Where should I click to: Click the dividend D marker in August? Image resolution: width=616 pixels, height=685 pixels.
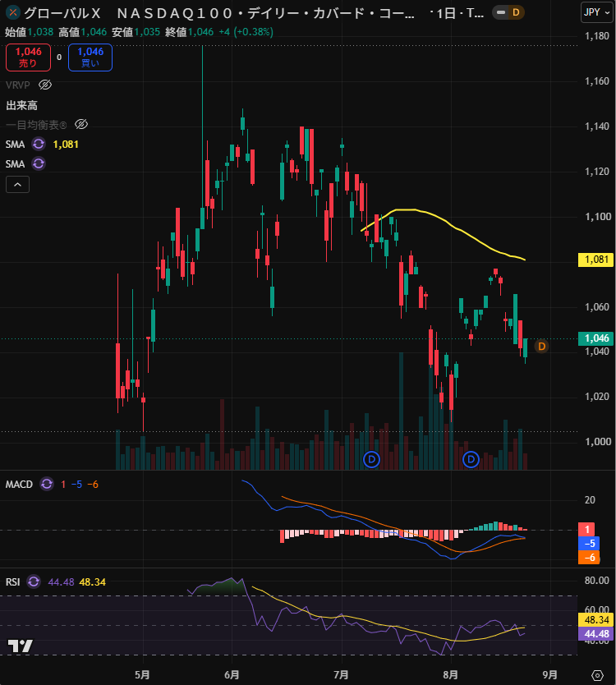tap(471, 459)
